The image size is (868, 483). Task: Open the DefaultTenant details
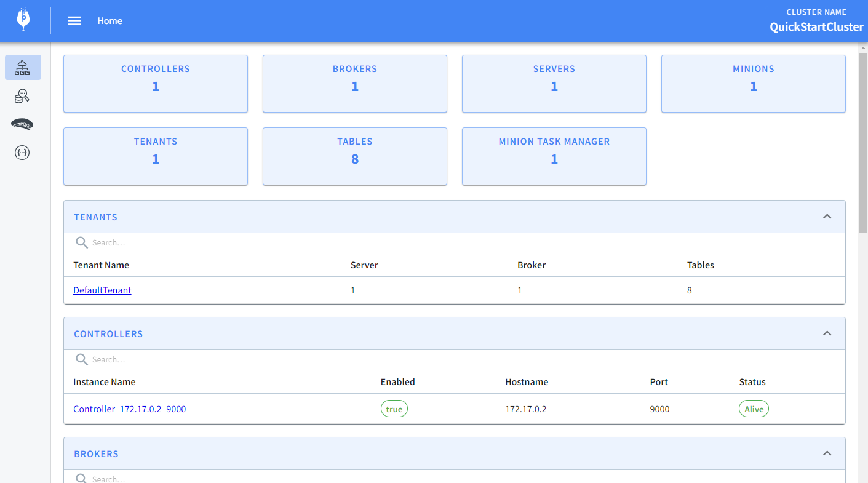102,290
